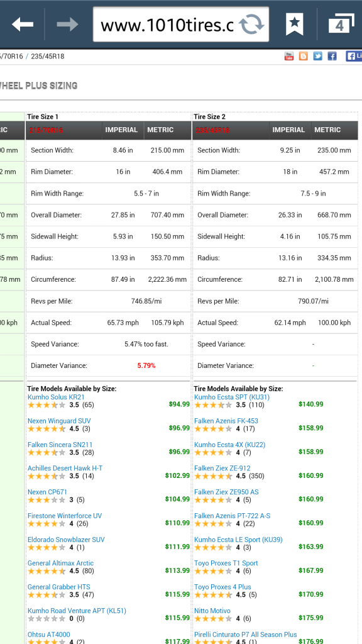Click the 65.73 mph actual speed
362x644 pixels.
coord(123,323)
